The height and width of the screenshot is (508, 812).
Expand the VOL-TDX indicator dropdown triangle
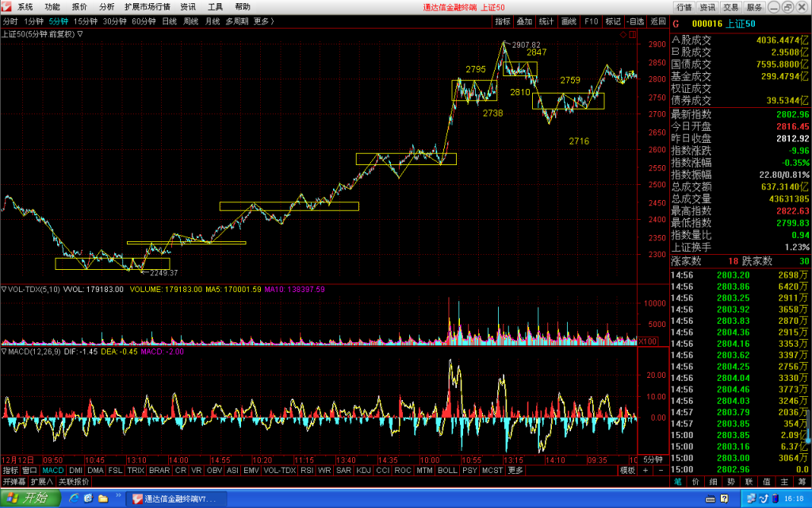pos(4,289)
